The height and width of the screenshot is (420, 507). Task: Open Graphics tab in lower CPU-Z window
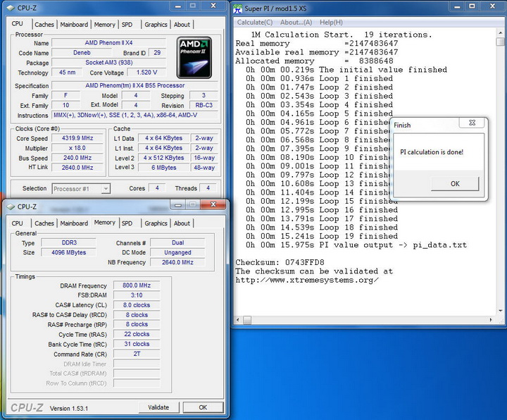coord(156,223)
